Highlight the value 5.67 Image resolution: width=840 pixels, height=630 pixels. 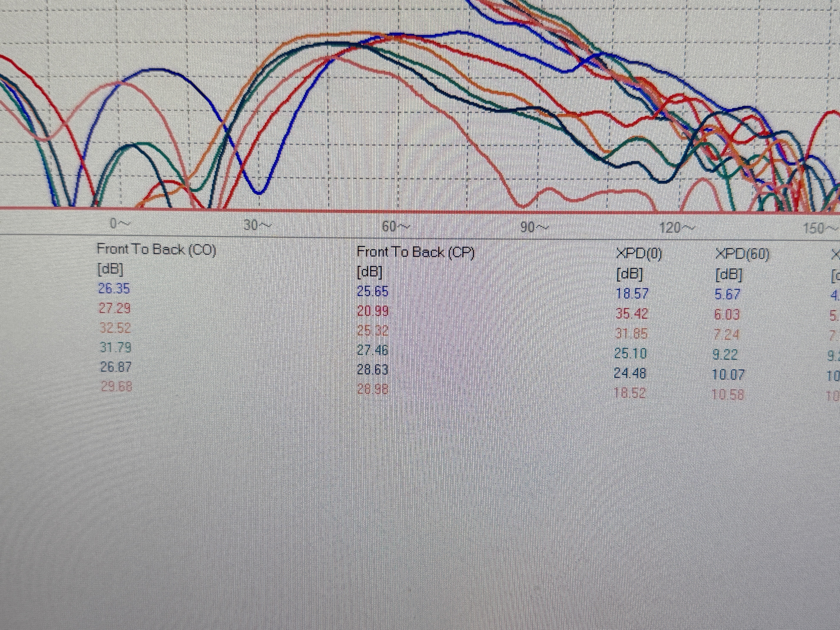click(727, 295)
